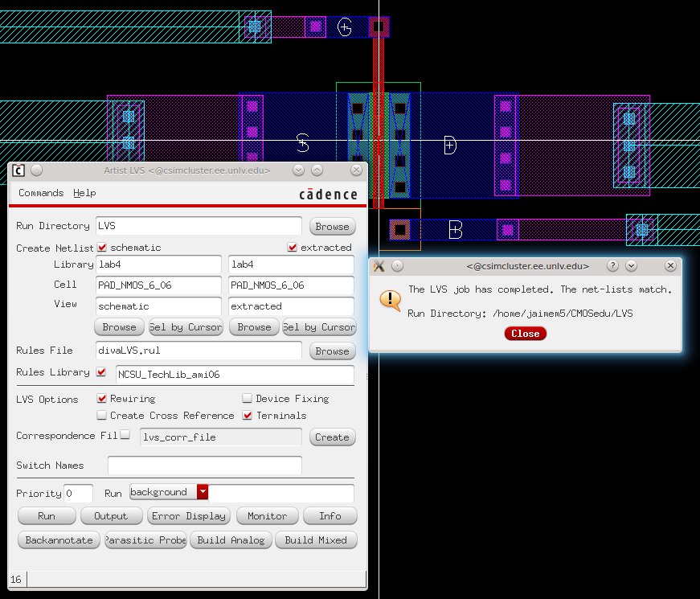Click the Cadence 'C' icon in the titlebar
The image size is (700, 599).
pos(18,170)
